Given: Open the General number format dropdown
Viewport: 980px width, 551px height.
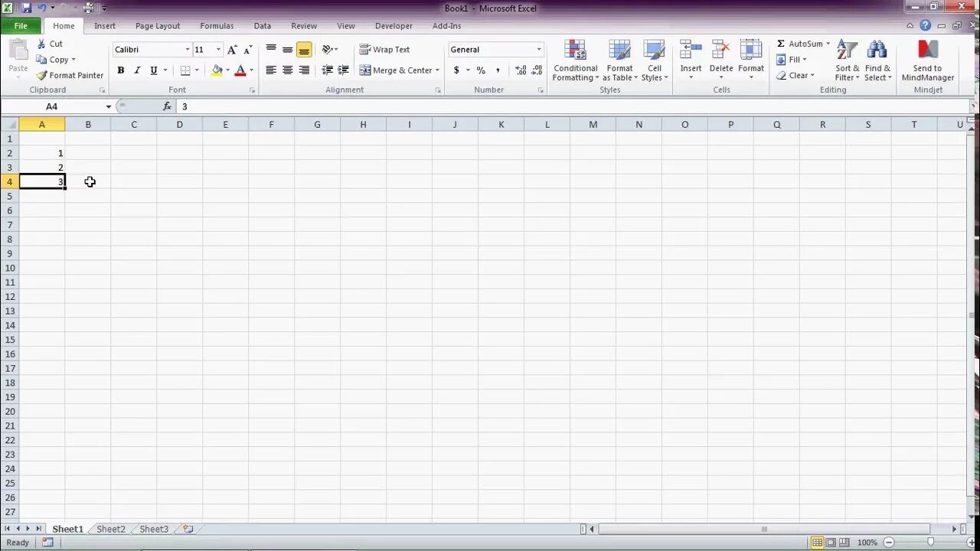Looking at the screenshot, I should pos(539,50).
